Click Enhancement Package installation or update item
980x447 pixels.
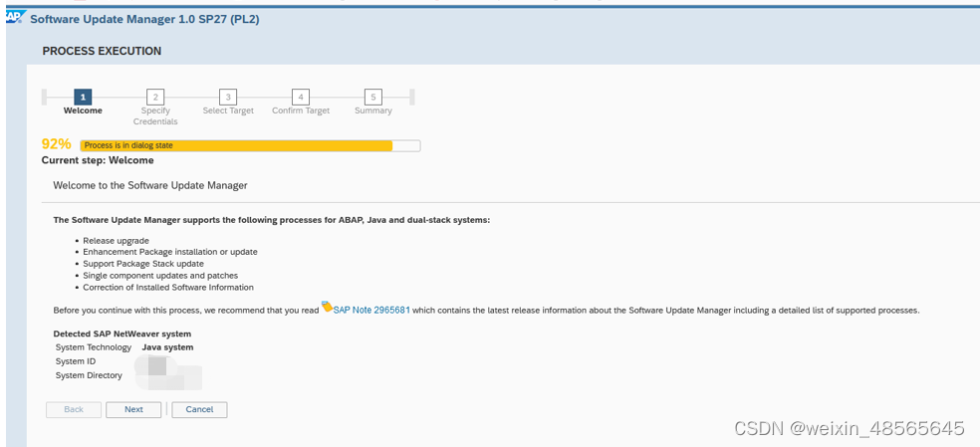click(170, 252)
